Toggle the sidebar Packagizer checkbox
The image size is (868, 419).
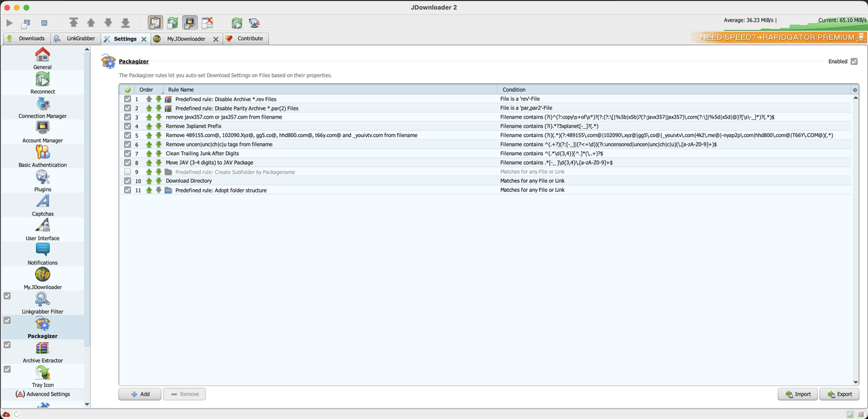tap(7, 320)
